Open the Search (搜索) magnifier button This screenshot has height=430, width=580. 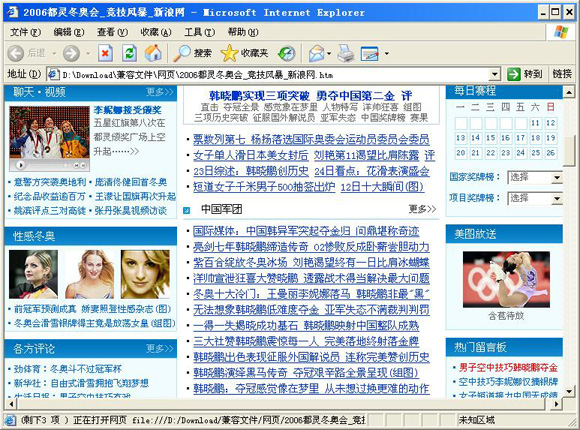pos(192,53)
